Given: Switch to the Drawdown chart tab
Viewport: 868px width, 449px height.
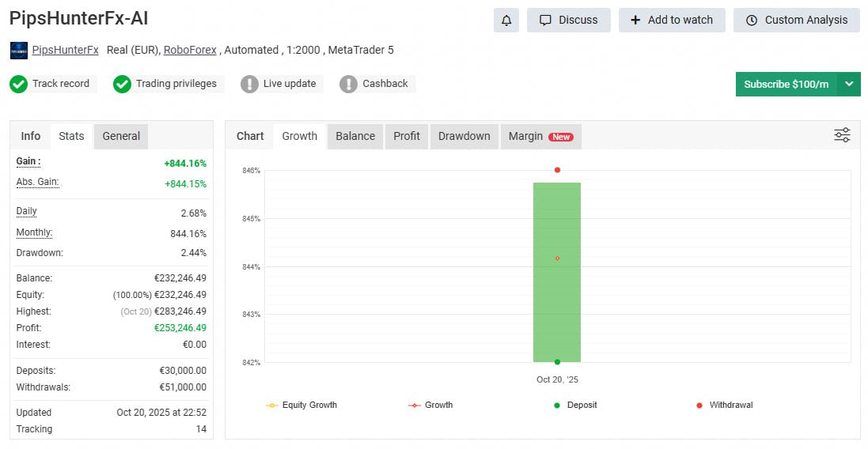Looking at the screenshot, I should [464, 136].
